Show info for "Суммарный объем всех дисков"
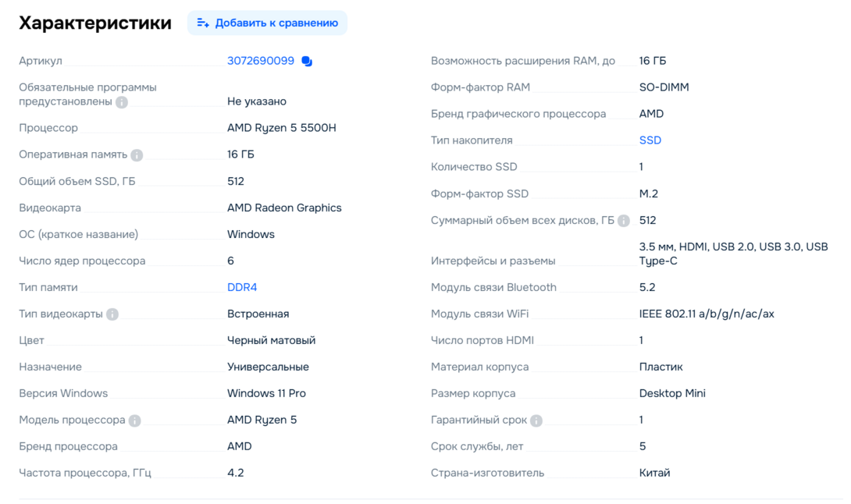 pyautogui.click(x=624, y=221)
